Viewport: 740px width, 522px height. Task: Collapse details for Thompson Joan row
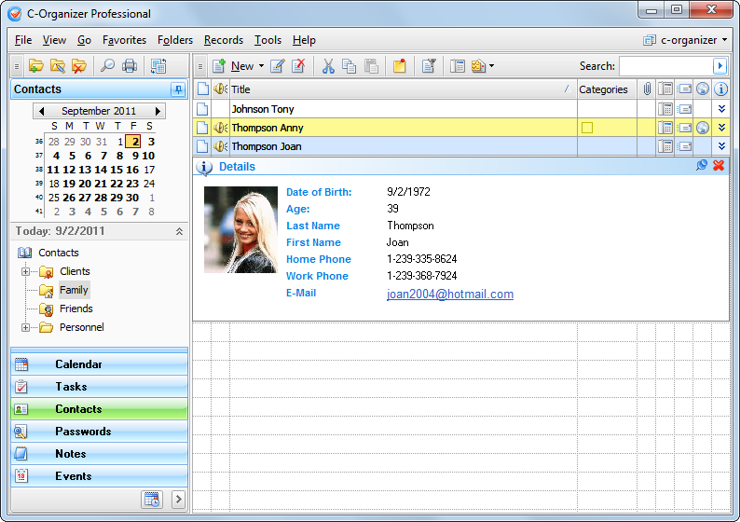pyautogui.click(x=721, y=146)
